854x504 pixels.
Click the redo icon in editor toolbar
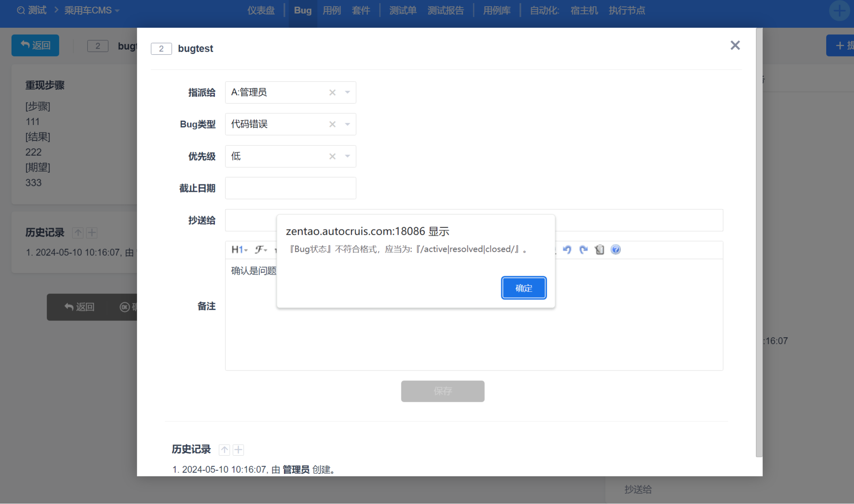583,249
